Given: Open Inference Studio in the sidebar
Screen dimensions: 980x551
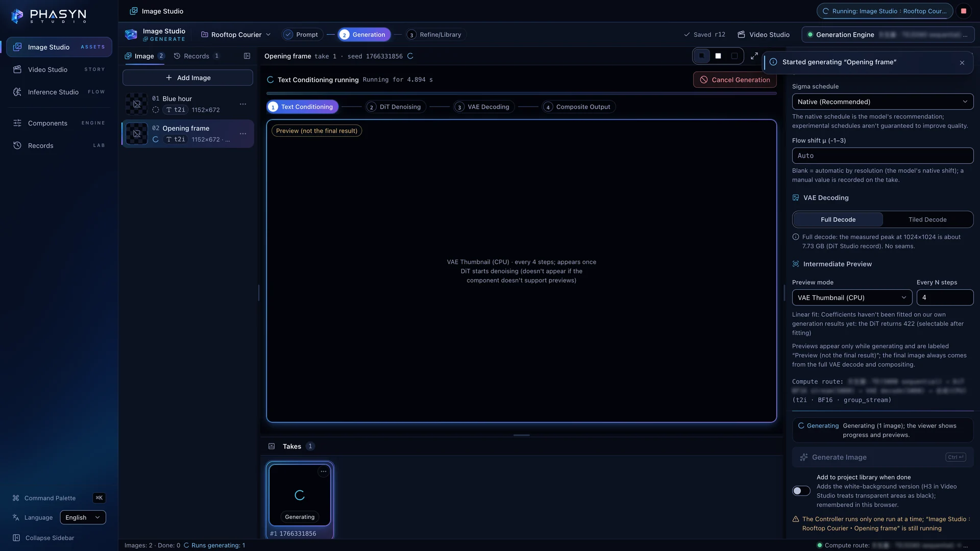Looking at the screenshot, I should point(59,92).
